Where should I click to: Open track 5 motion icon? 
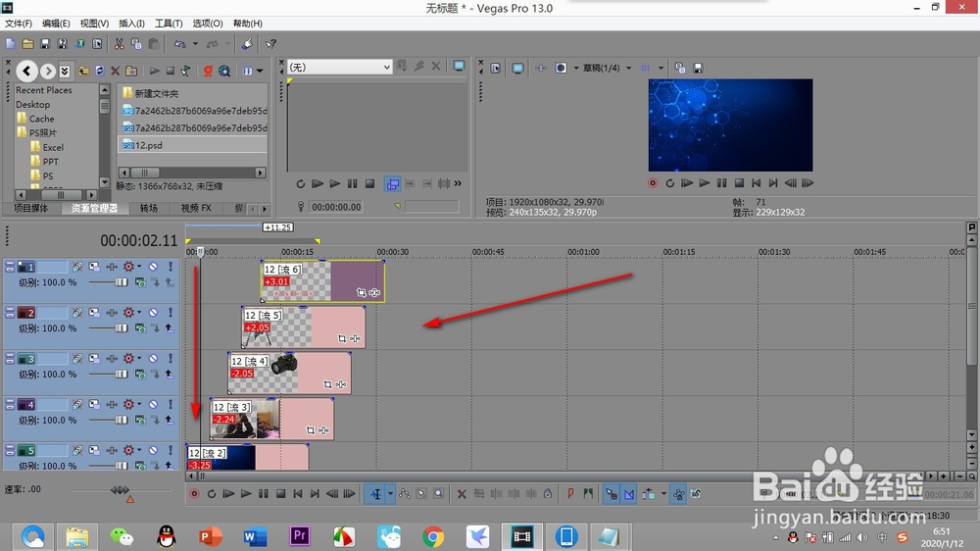94,450
